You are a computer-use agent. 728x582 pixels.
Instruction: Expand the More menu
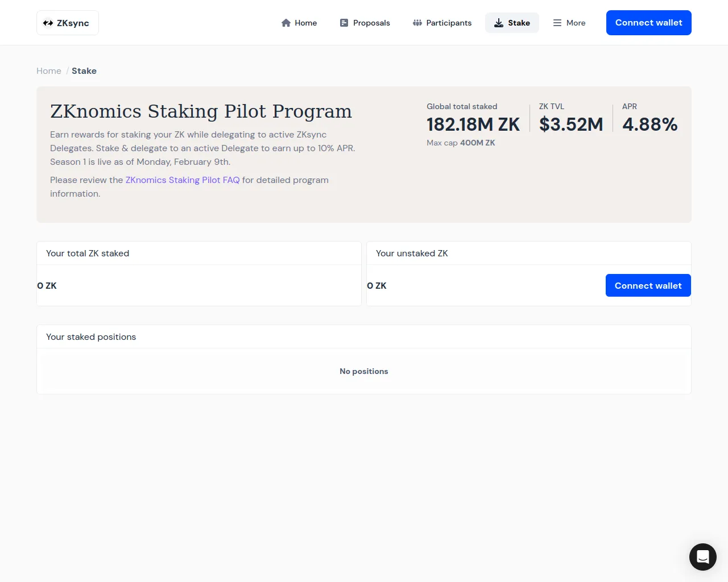click(x=569, y=23)
